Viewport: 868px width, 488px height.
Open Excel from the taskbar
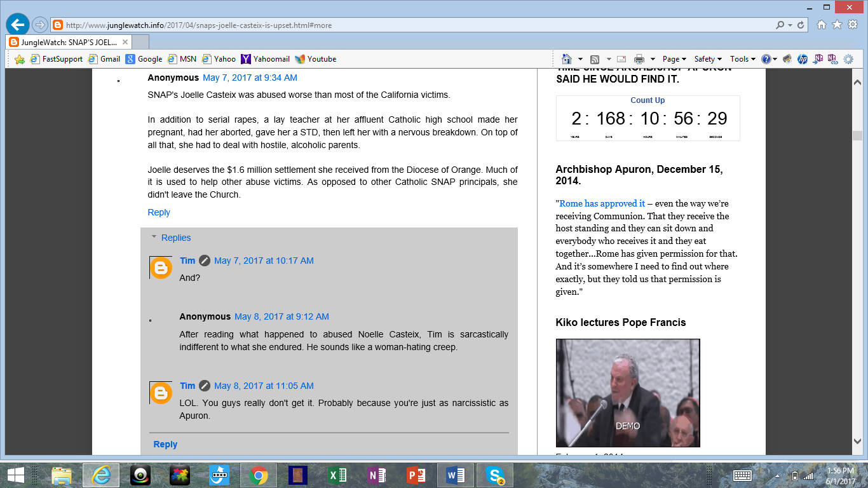tap(336, 475)
